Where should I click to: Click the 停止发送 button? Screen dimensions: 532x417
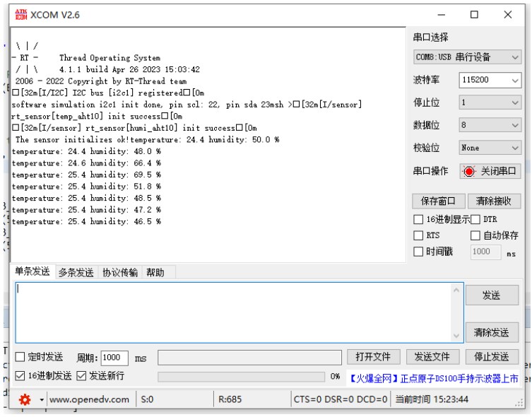tap(492, 357)
